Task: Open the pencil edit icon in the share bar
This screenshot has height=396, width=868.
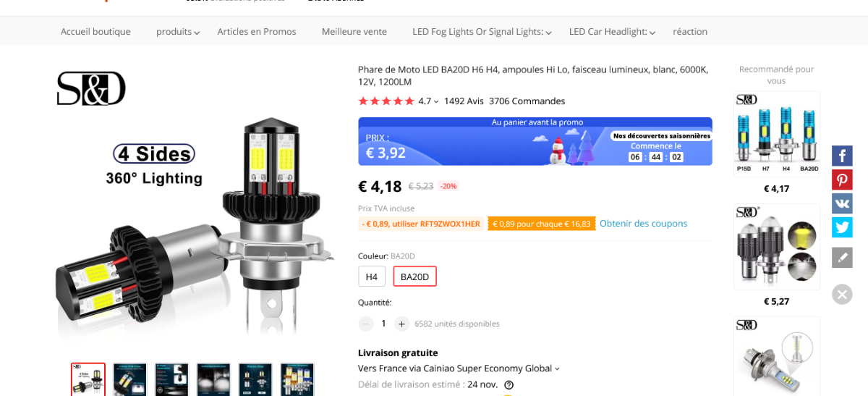Action: 842,257
